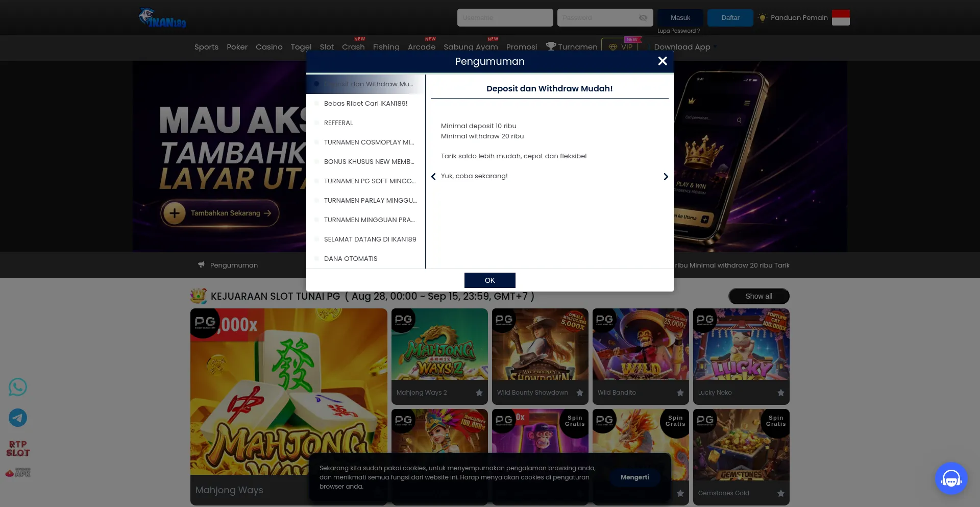Image resolution: width=980 pixels, height=507 pixels.
Task: Click the Masuk login button
Action: 680,18
